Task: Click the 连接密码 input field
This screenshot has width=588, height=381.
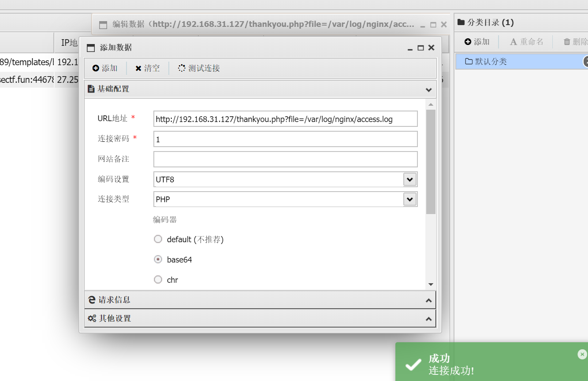Action: coord(285,139)
